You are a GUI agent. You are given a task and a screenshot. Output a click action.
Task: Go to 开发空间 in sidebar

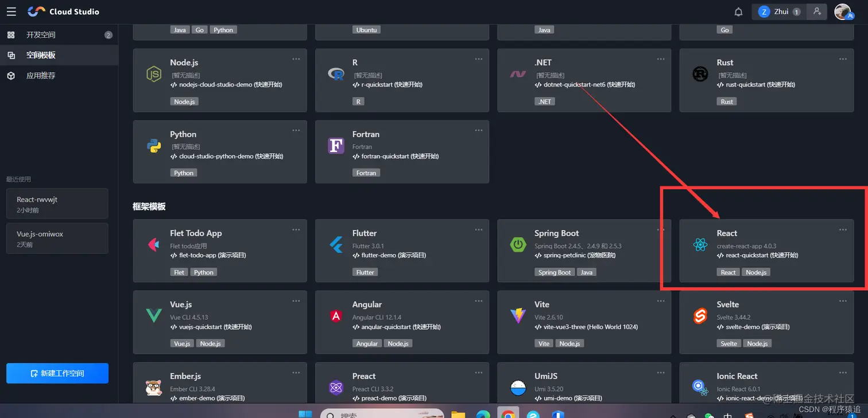tap(59, 35)
